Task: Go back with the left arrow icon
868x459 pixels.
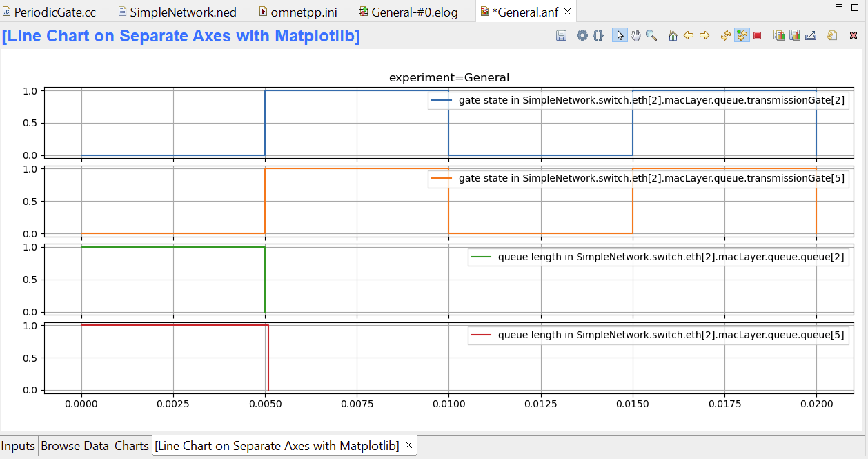Action: point(689,36)
